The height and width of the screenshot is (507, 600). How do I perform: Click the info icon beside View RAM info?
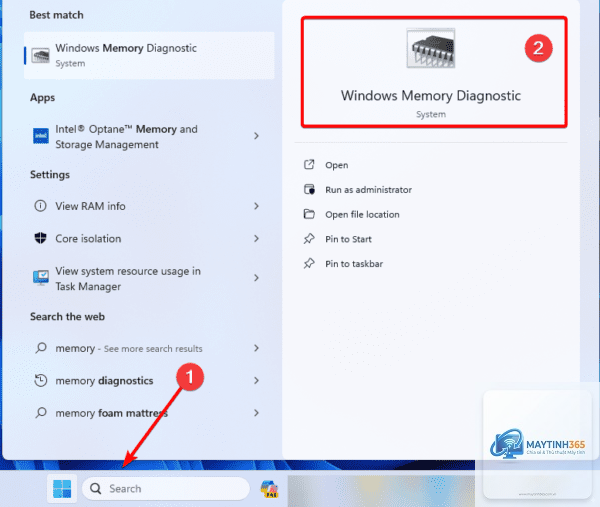(x=41, y=206)
